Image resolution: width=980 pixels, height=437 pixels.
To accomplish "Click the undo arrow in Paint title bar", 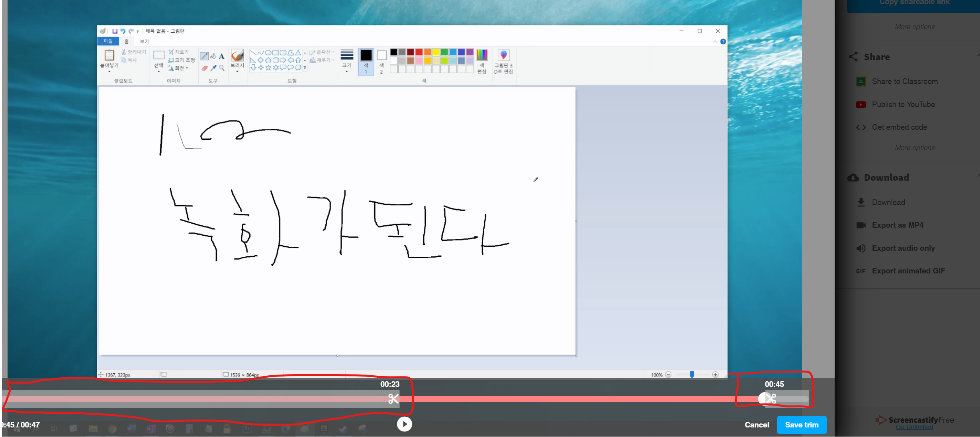I will tap(123, 31).
